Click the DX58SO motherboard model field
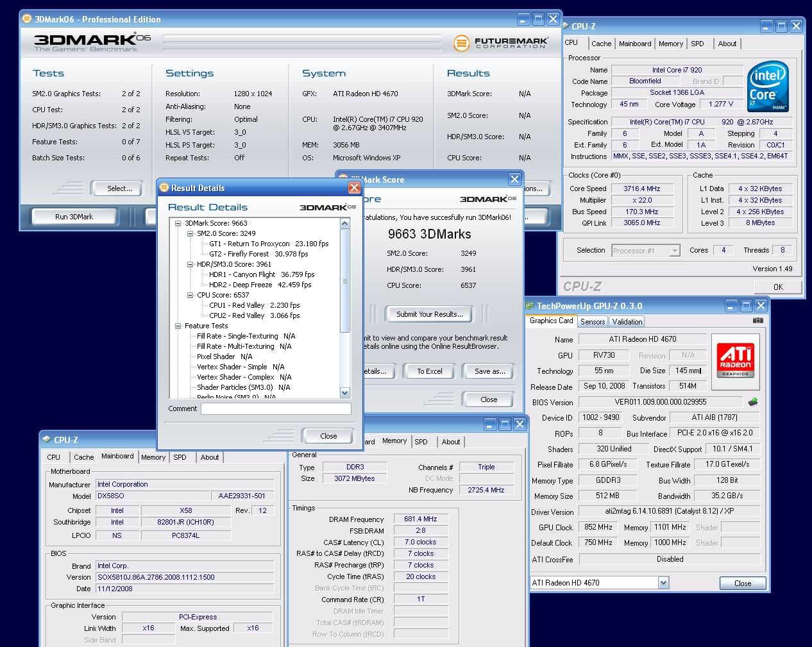The image size is (812, 647). [151, 496]
